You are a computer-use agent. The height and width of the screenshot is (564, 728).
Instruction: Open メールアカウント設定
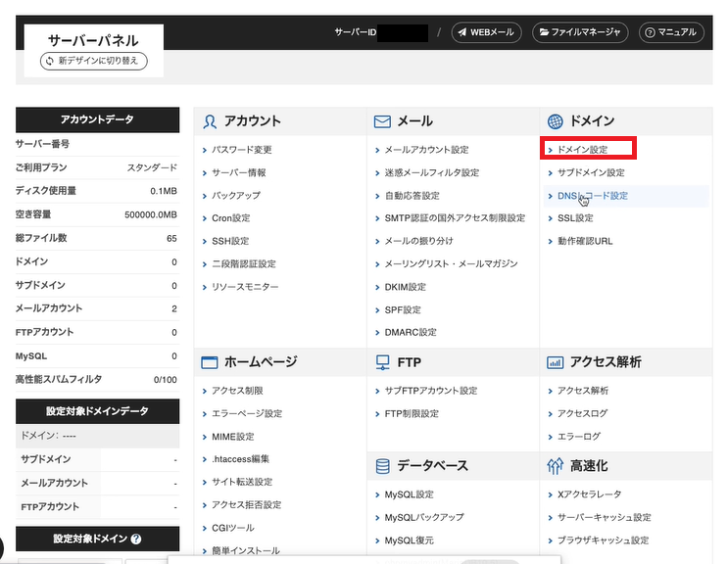pyautogui.click(x=426, y=150)
